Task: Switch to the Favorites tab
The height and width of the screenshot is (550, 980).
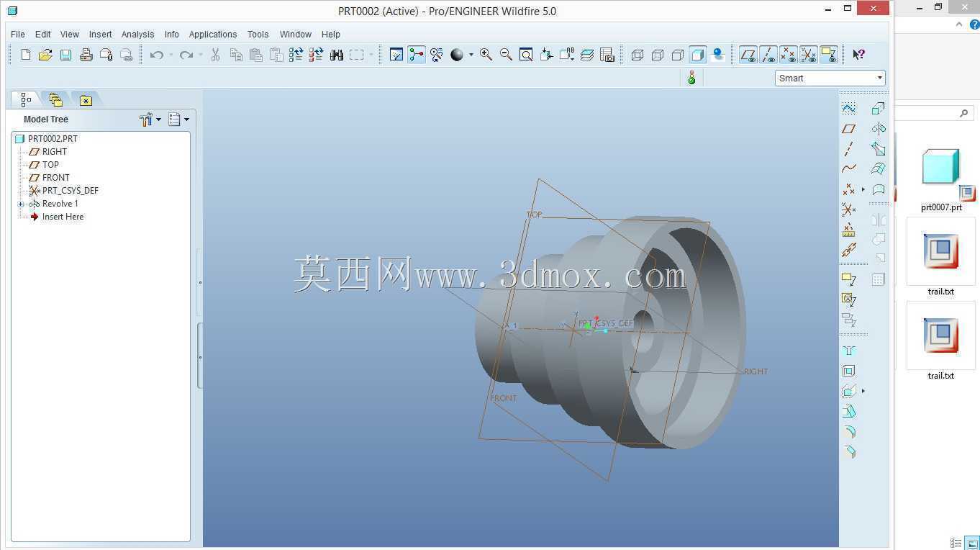Action: click(86, 100)
